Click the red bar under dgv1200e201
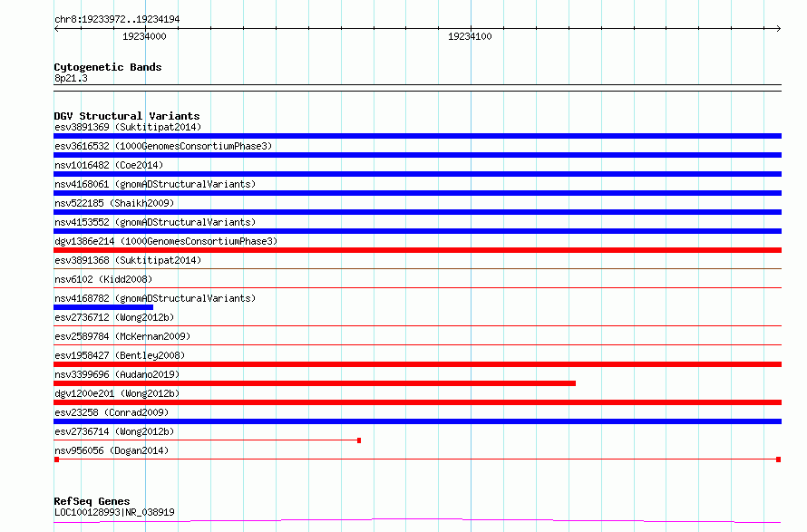Screen dimensions: 807x532 point(417,402)
